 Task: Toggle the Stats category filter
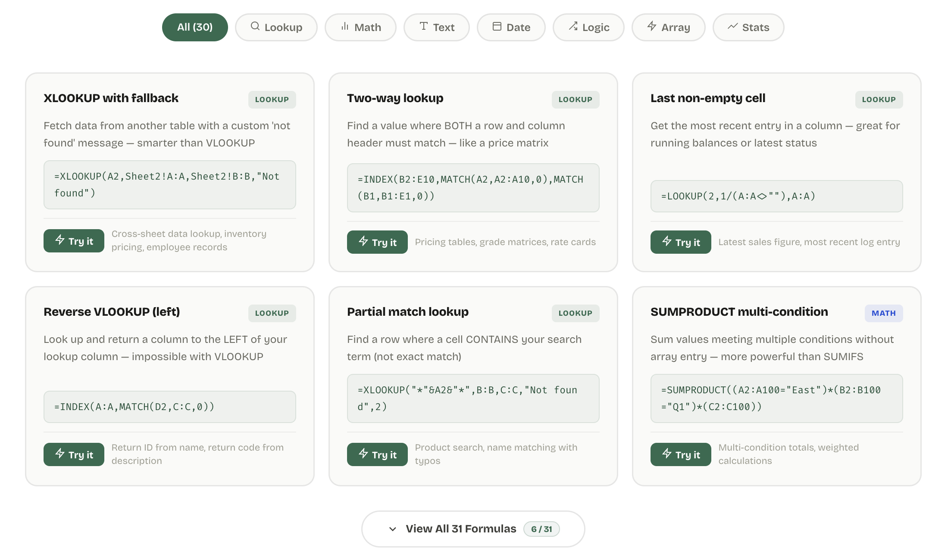[748, 27]
